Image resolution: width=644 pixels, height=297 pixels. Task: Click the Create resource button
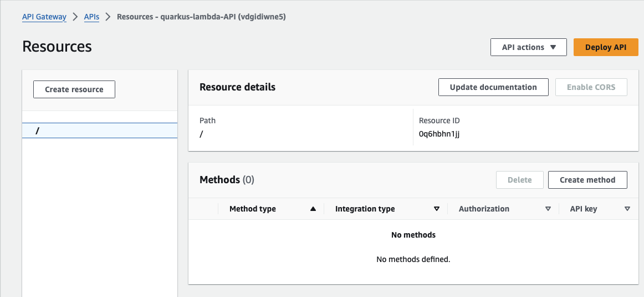point(74,89)
